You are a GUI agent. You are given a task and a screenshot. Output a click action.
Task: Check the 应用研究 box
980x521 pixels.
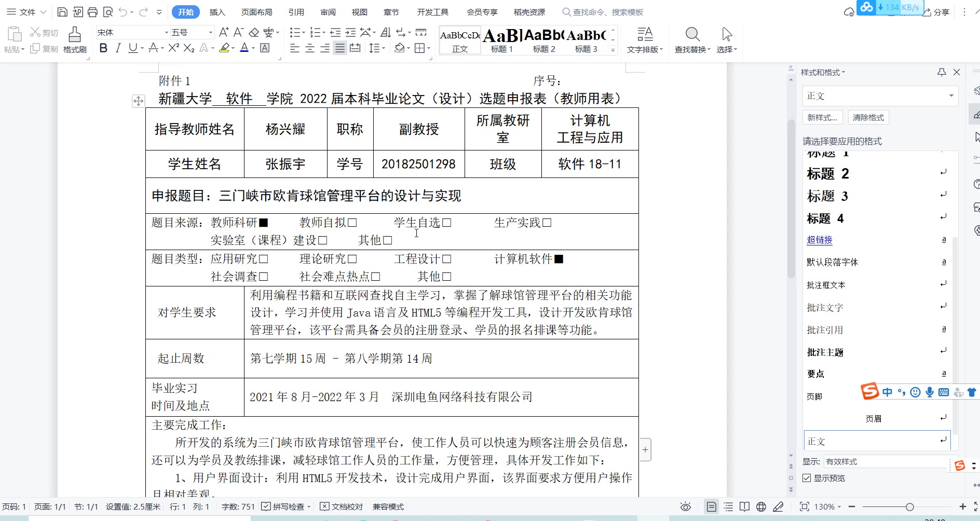point(263,259)
